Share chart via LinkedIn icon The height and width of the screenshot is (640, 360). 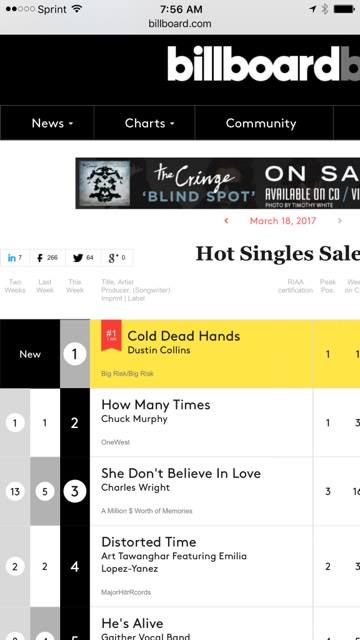pyautogui.click(x=15, y=258)
